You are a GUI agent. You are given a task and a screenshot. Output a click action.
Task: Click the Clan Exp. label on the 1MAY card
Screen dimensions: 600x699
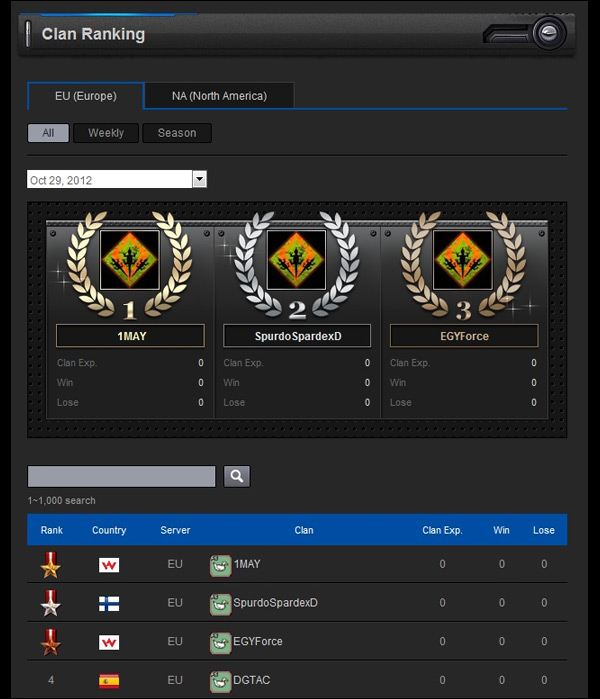click(x=77, y=363)
